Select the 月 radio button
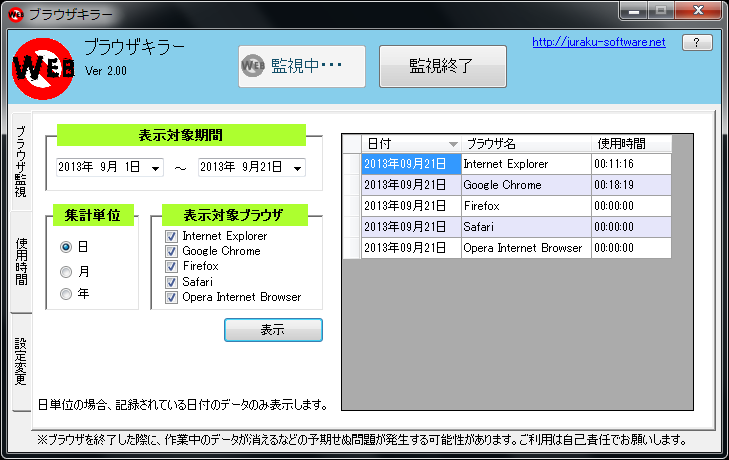 coord(66,271)
